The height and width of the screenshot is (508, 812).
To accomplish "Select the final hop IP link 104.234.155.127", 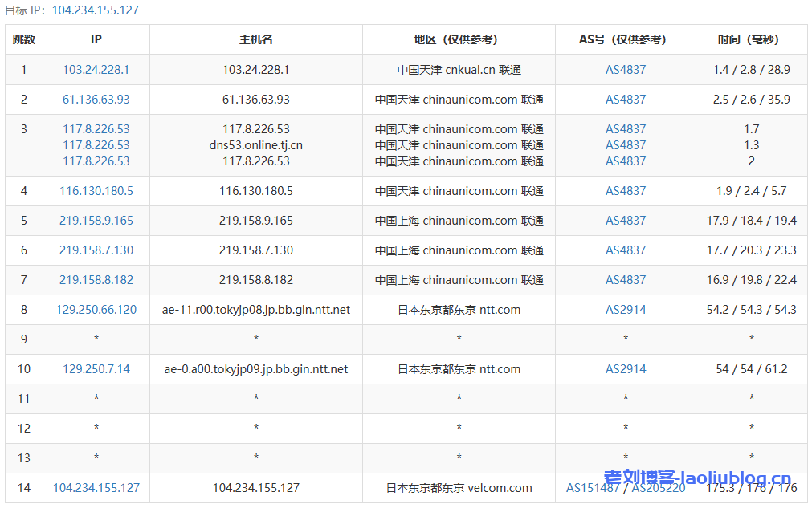I will click(x=96, y=488).
